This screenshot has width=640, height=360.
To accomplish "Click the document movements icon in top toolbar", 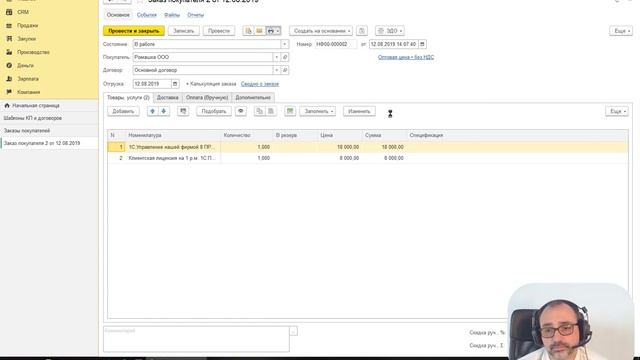I will (249, 31).
